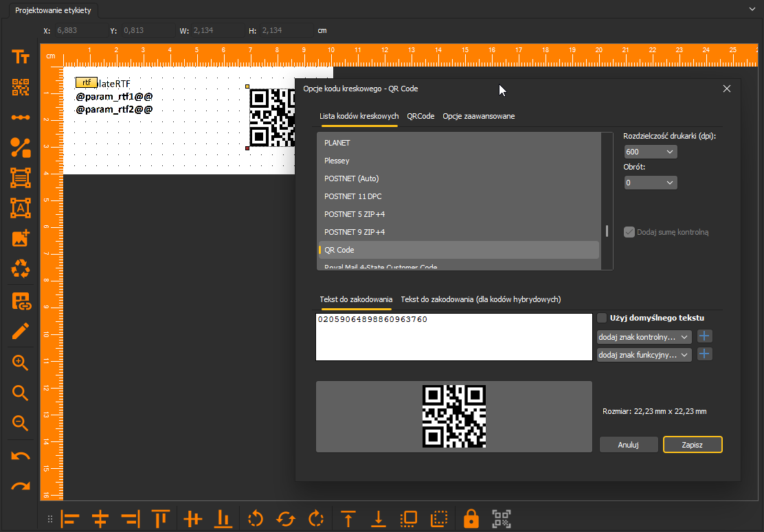Click the Zapisz button
Image resolution: width=764 pixels, height=532 pixels.
coord(693,445)
